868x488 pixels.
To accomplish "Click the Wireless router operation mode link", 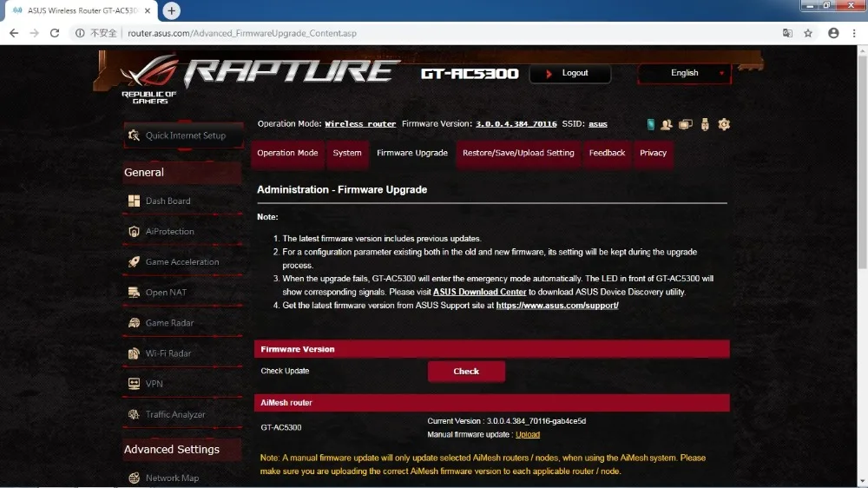I will 360,124.
